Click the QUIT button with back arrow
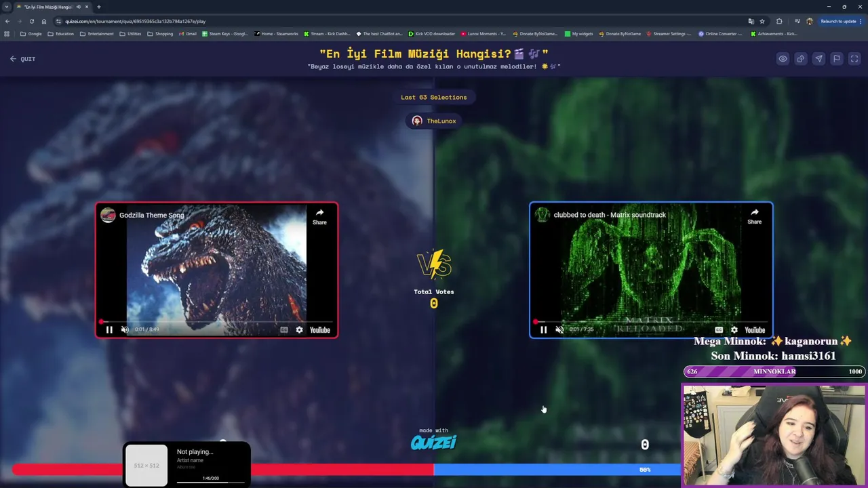868x488 pixels. tap(22, 59)
